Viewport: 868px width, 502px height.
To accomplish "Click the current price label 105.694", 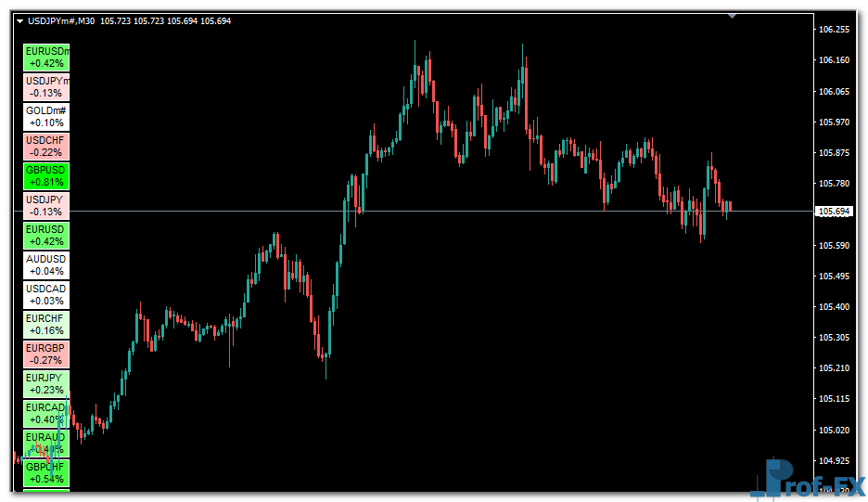I will click(834, 212).
